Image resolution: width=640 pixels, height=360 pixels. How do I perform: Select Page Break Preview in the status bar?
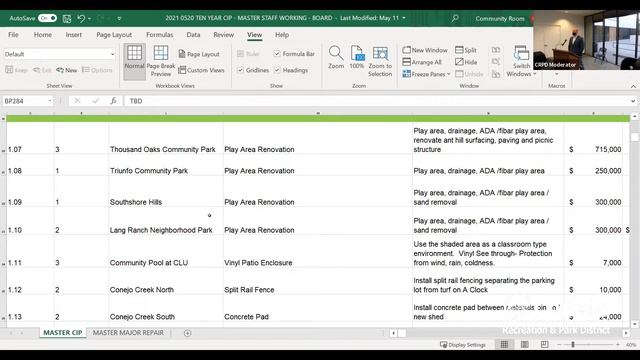[x=544, y=345]
